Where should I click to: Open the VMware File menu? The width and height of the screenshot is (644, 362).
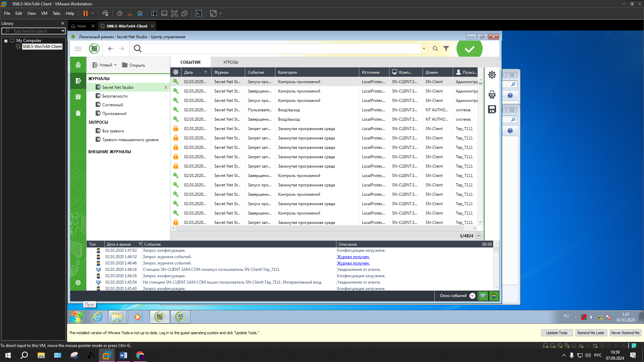[7, 13]
